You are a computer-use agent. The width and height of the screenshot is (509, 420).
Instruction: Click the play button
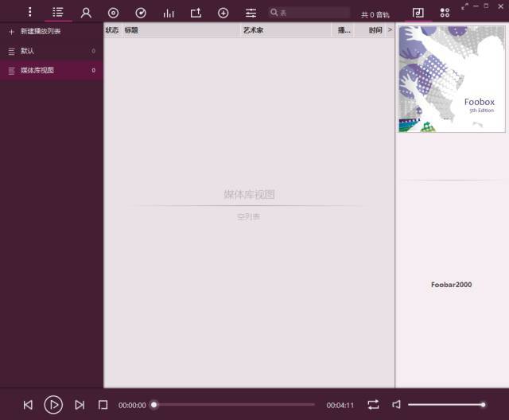click(x=53, y=405)
